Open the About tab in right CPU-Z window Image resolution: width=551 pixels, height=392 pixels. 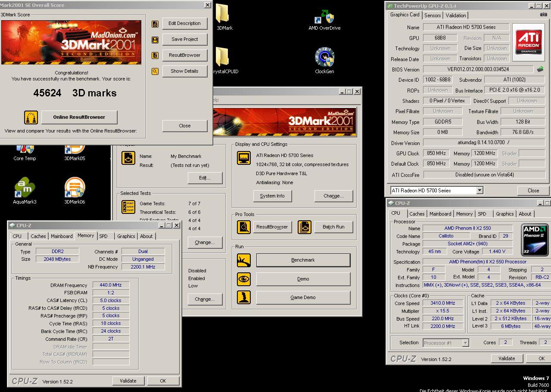[525, 214]
